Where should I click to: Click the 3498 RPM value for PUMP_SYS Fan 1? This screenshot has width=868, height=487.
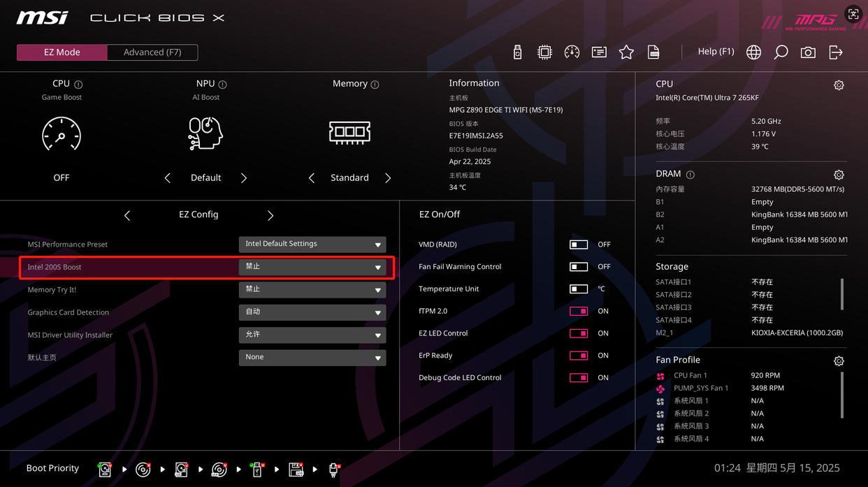[x=767, y=388]
